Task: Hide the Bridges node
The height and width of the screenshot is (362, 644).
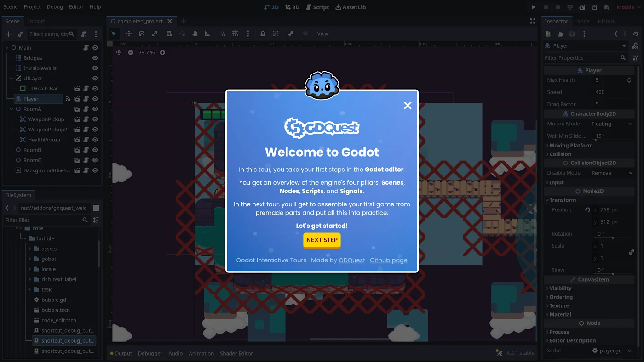Action: [95, 58]
